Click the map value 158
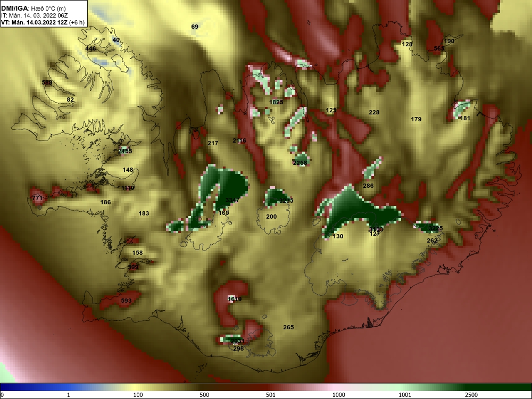 point(137,253)
